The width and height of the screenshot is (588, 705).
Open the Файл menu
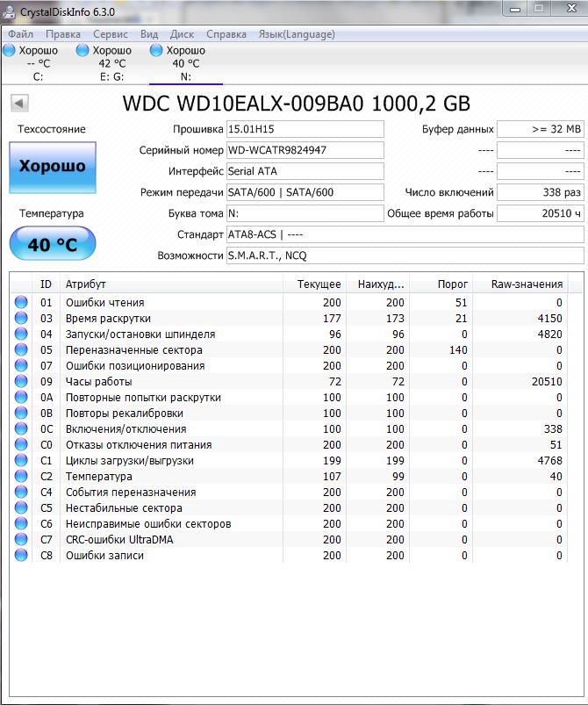pos(20,34)
